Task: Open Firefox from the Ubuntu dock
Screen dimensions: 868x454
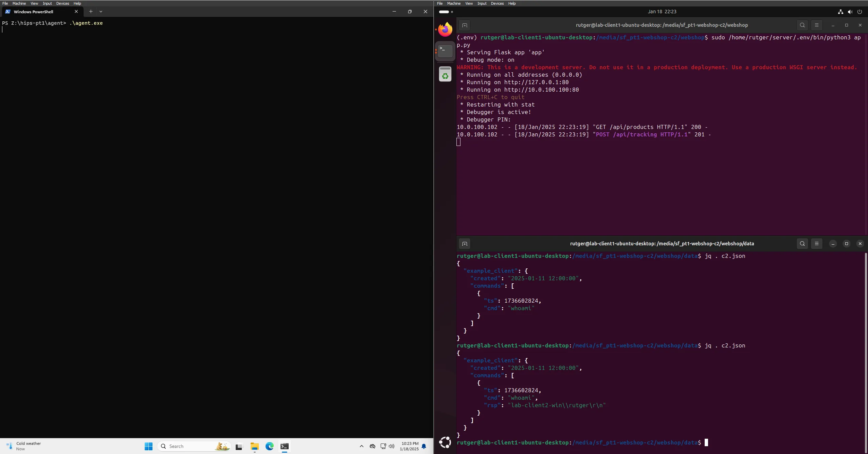Action: 445,30
